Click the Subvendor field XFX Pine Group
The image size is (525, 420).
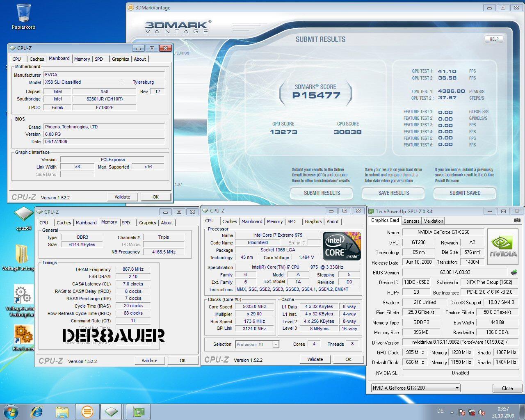click(x=489, y=282)
